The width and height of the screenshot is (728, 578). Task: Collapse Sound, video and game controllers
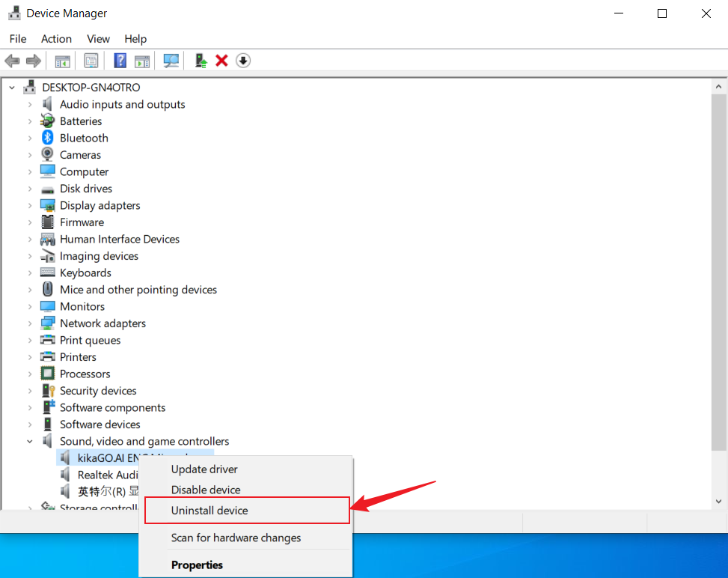30,441
